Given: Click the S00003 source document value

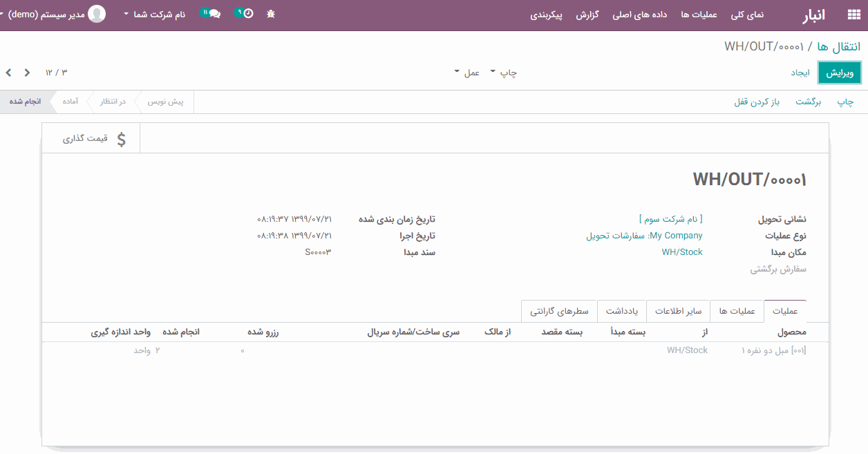Looking at the screenshot, I should 318,252.
